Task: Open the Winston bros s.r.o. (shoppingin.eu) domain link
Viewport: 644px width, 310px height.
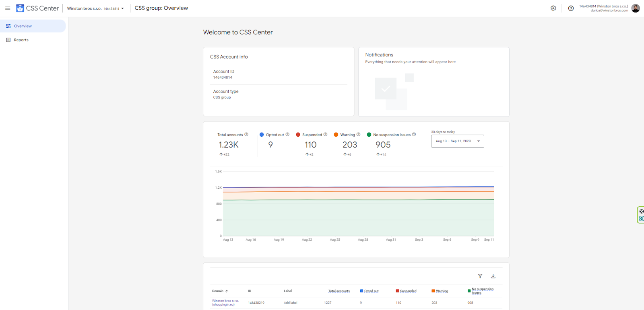Action: [x=225, y=303]
